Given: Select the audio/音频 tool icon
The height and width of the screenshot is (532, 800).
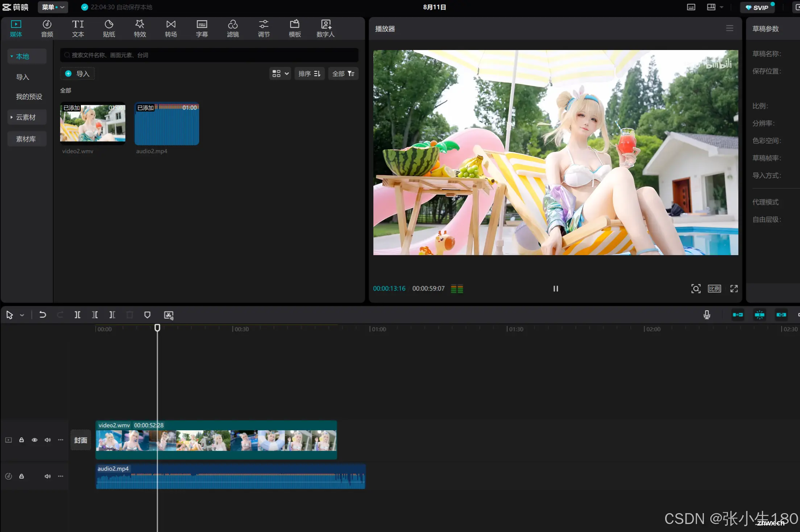Looking at the screenshot, I should click(47, 28).
